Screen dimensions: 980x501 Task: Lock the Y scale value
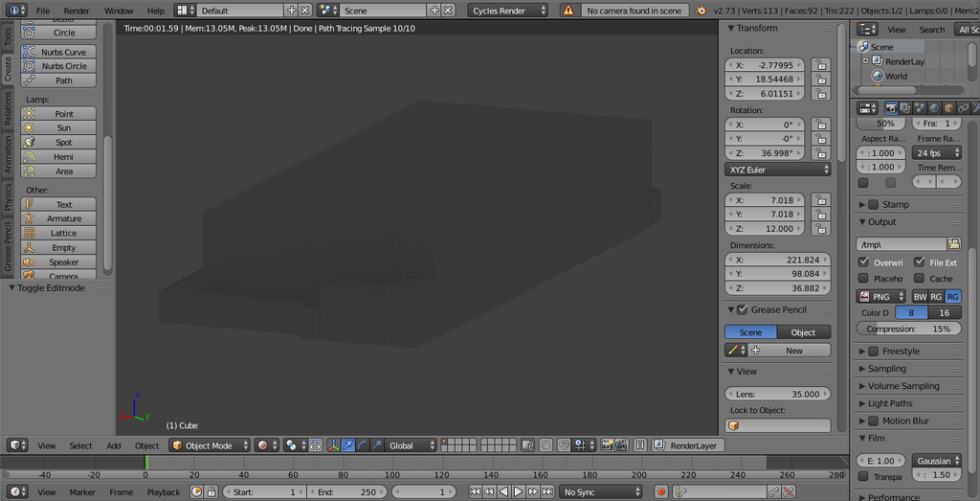820,215
